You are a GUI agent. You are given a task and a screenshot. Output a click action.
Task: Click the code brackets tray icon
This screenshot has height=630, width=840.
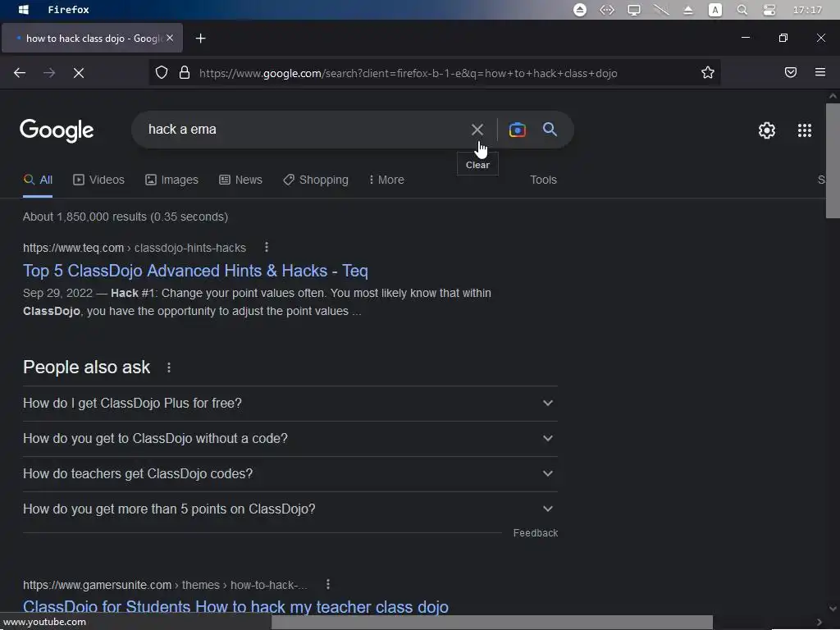(x=607, y=10)
